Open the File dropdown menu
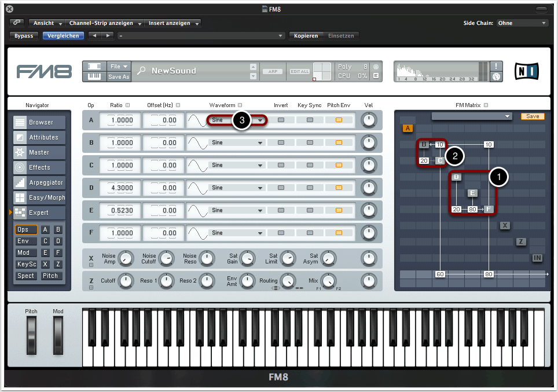This screenshot has height=392, width=558. 119,66
